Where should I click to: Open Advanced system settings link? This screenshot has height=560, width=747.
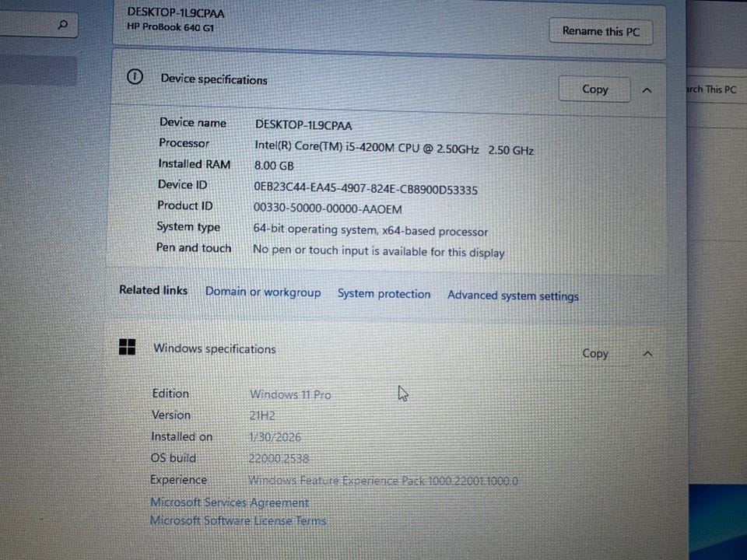(x=513, y=296)
